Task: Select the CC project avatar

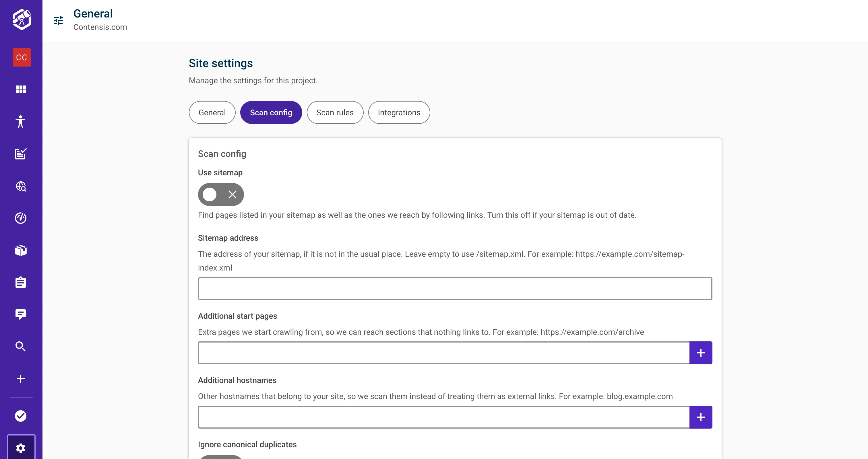Action: pyautogui.click(x=22, y=57)
